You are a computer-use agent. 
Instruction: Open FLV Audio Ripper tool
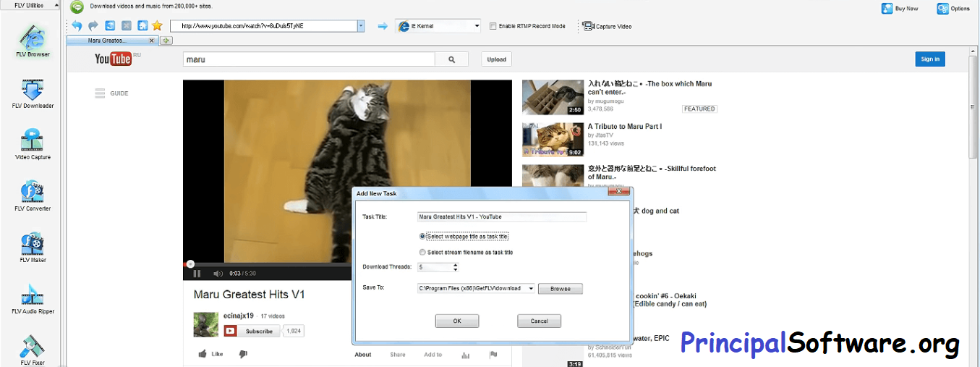click(x=33, y=299)
